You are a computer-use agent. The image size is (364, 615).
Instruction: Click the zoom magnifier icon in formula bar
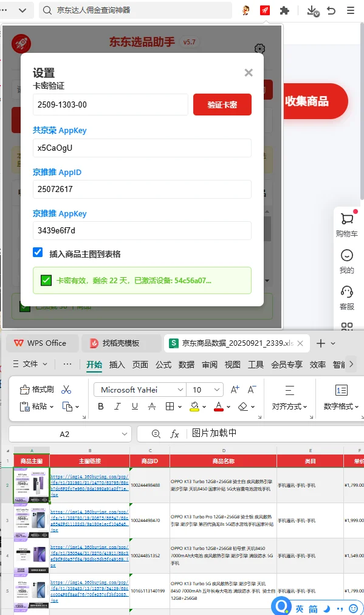[x=156, y=433]
